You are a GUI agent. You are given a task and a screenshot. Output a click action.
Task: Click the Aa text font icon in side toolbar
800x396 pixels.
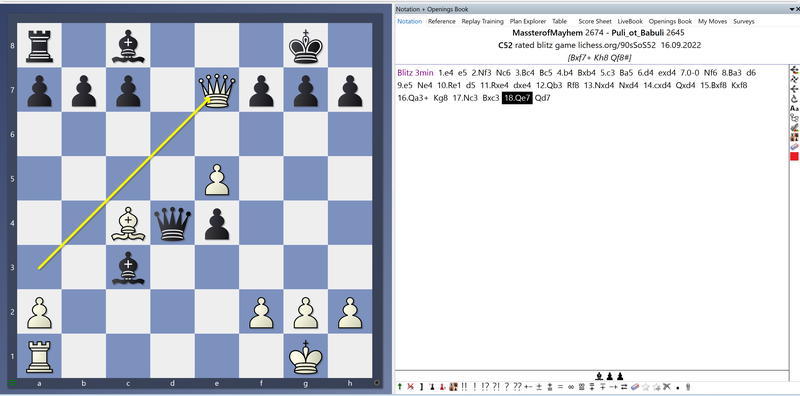coord(794,108)
